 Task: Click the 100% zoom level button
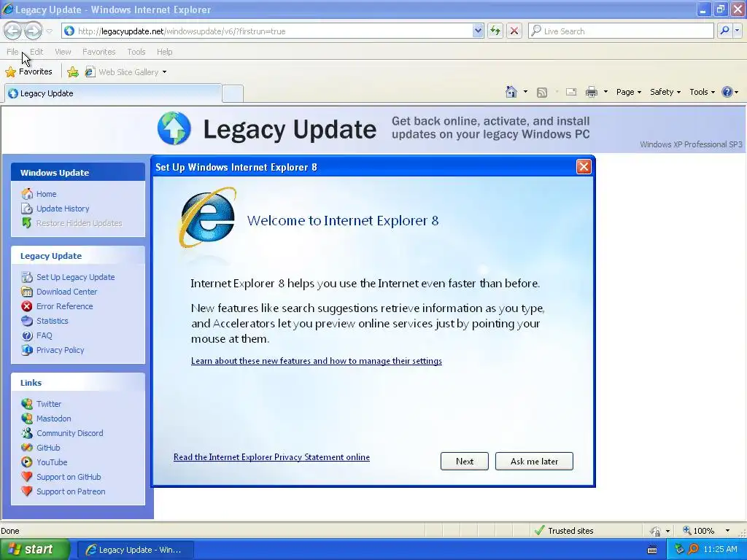(x=698, y=531)
